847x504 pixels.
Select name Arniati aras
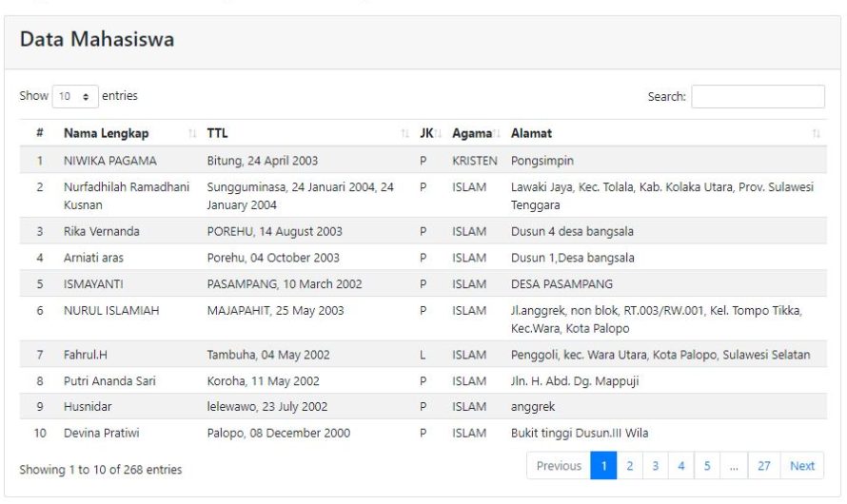click(x=93, y=258)
